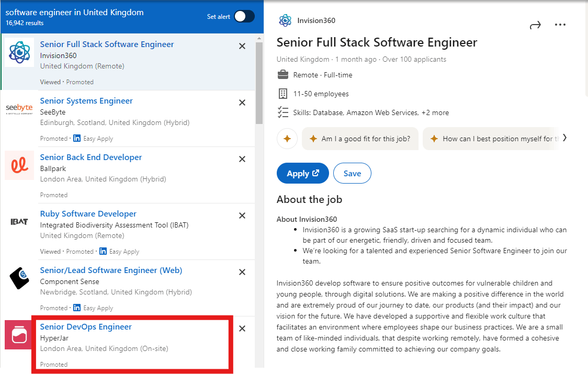
Task: Click the Apply button
Action: (x=302, y=173)
